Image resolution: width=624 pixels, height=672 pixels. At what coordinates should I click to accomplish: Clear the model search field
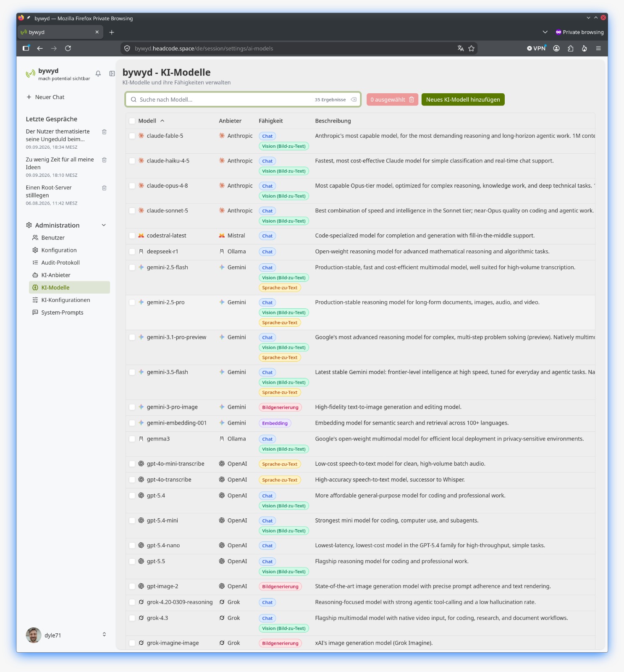tap(354, 100)
